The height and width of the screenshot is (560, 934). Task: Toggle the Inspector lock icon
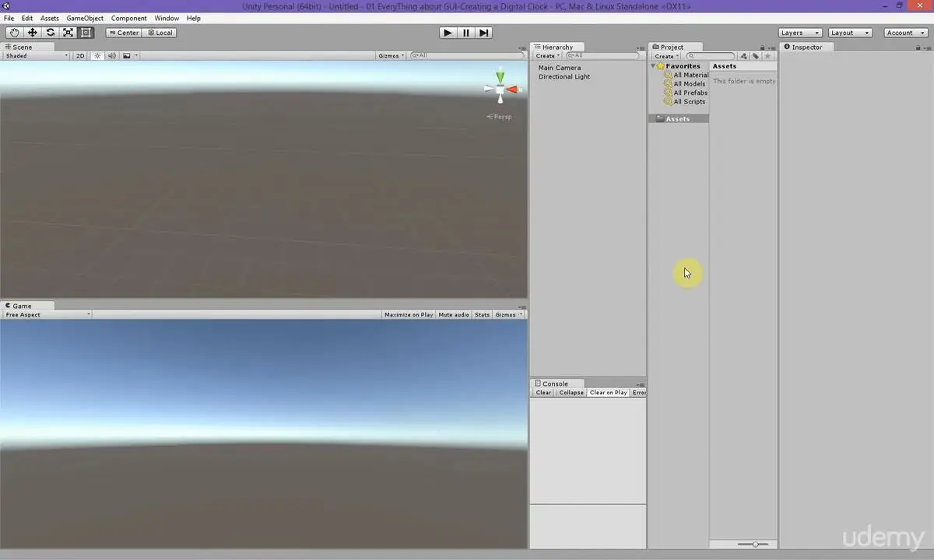(918, 47)
